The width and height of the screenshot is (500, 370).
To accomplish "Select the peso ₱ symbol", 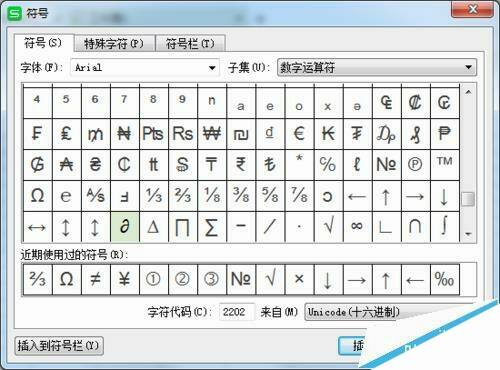I will (x=444, y=134).
